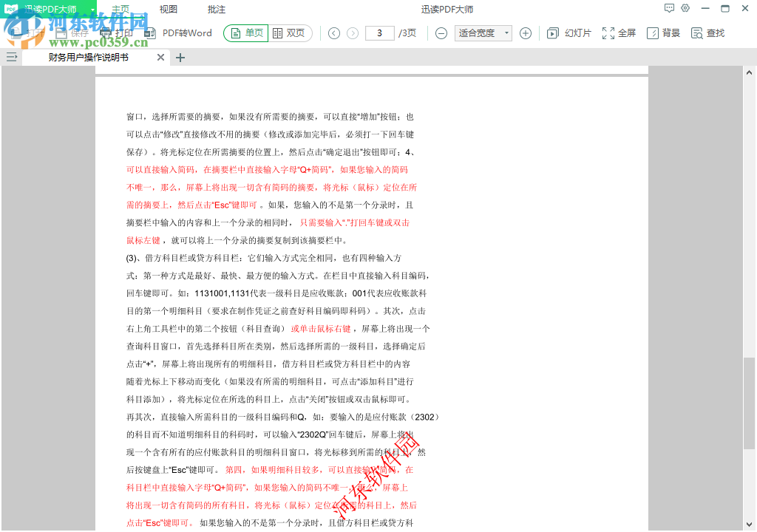
Task: Click the zoom in plus icon
Action: point(524,33)
